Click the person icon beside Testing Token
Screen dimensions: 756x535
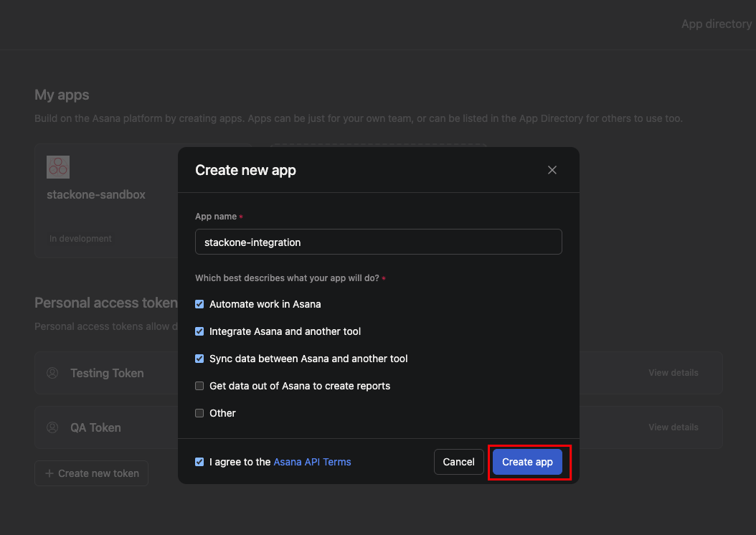click(x=52, y=373)
